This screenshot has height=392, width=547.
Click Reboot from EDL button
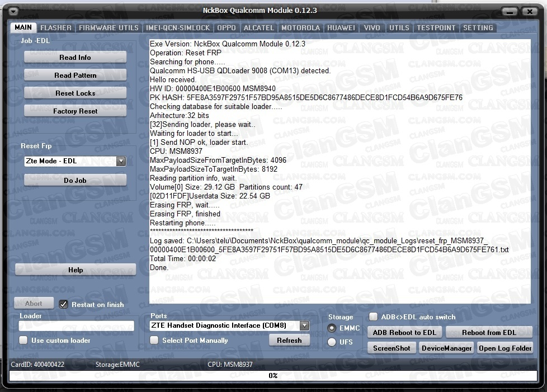[x=489, y=332]
